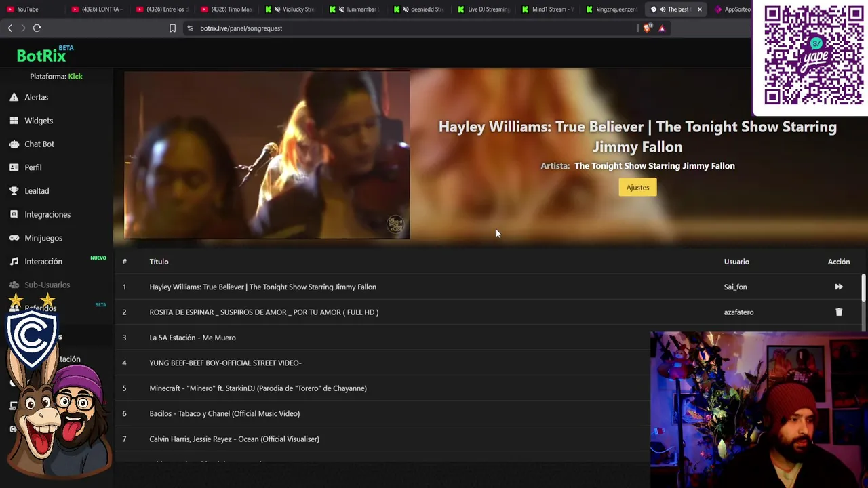This screenshot has height=488, width=868.
Task: Select Calvin Harris, Jessie Reyez - Ocean row
Action: (234, 439)
